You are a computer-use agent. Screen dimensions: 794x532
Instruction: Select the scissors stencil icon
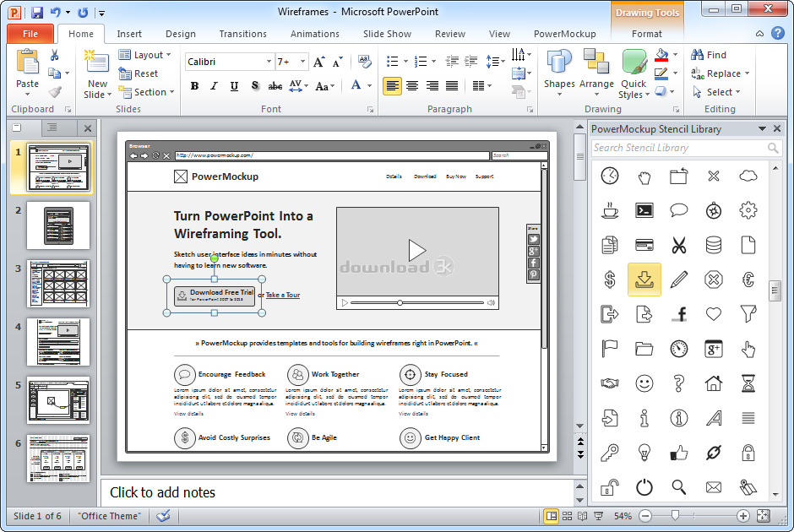click(x=678, y=246)
